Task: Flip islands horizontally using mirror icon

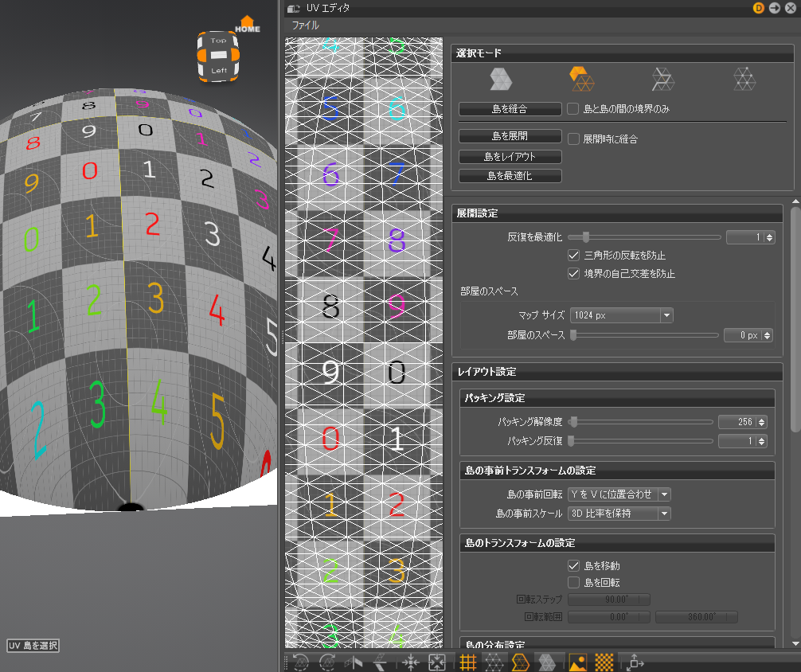Action: pyautogui.click(x=354, y=662)
